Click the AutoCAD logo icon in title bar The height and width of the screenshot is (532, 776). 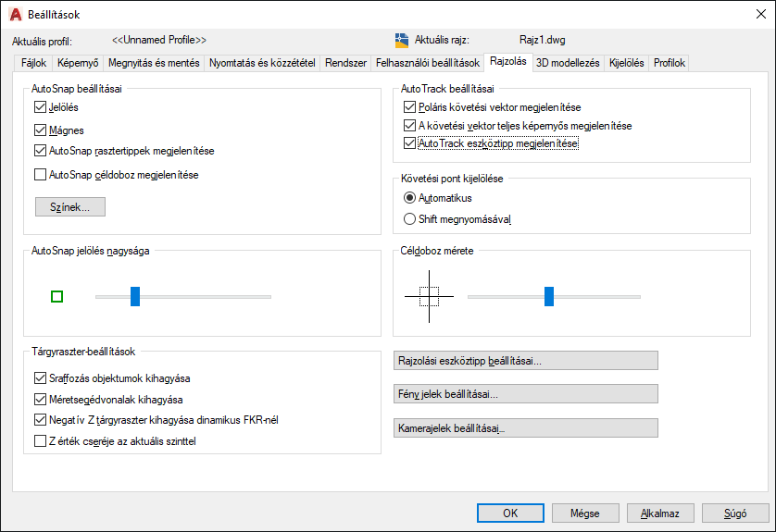pos(16,14)
